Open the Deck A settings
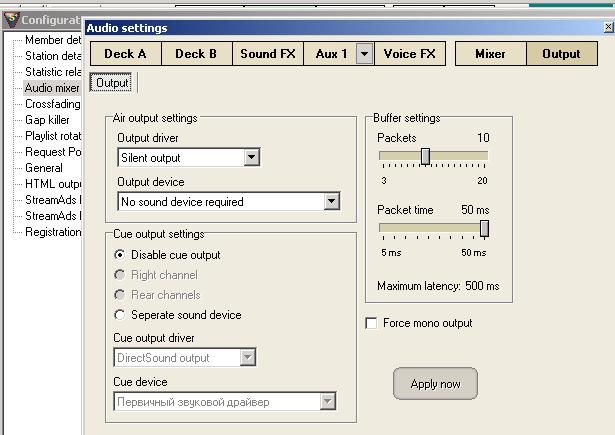615x435 pixels. click(125, 54)
